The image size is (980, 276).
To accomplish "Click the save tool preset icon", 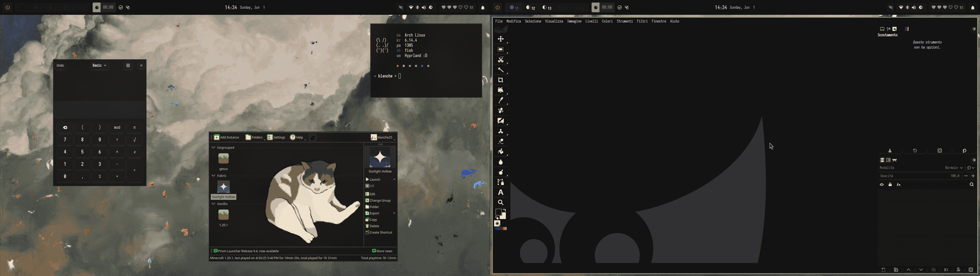I will pyautogui.click(x=890, y=151).
